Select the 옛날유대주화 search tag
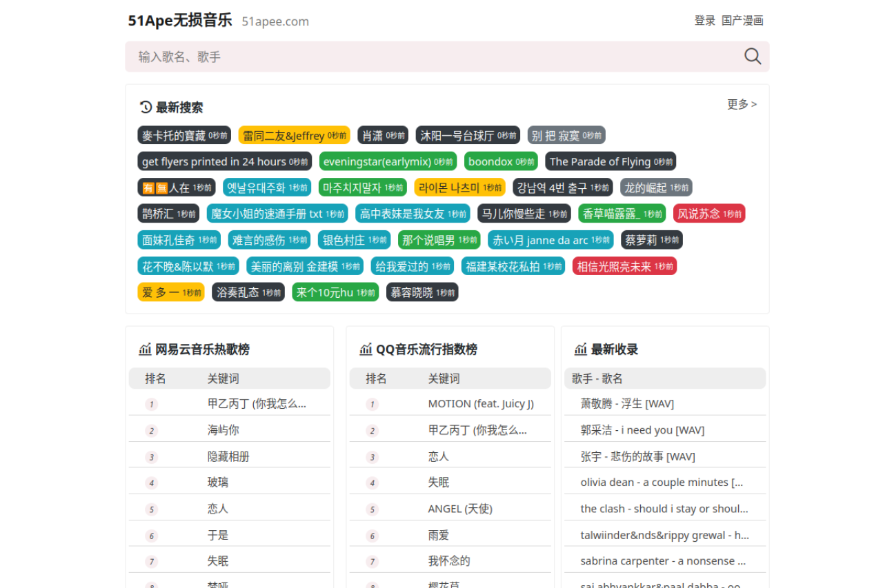 tap(267, 187)
